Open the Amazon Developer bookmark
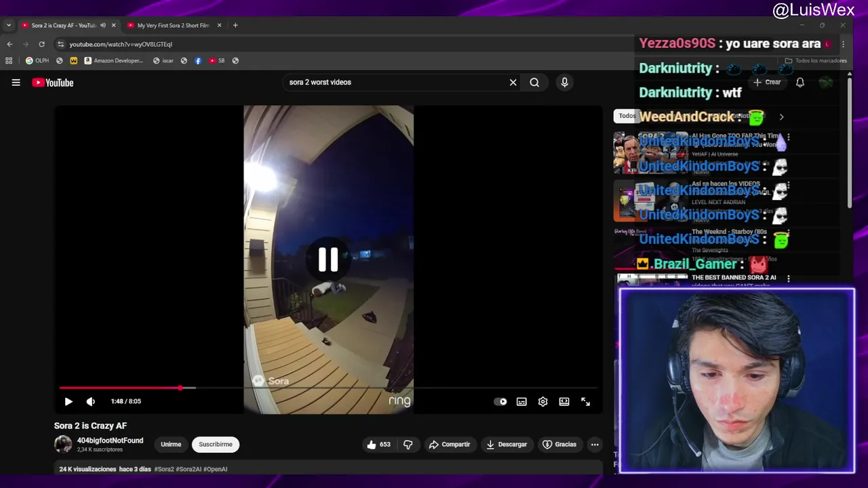The height and width of the screenshot is (488, 868). pos(113,60)
